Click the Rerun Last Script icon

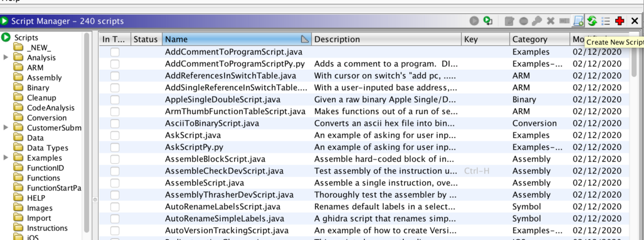pos(488,20)
